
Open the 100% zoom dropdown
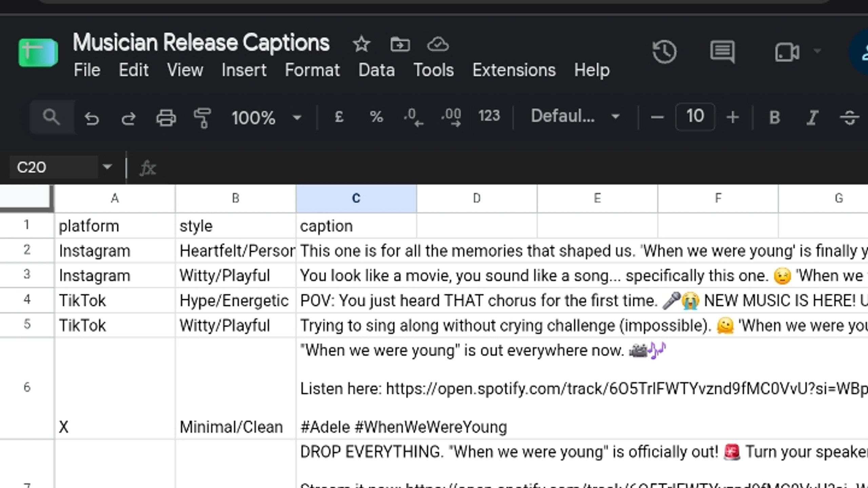tap(266, 118)
